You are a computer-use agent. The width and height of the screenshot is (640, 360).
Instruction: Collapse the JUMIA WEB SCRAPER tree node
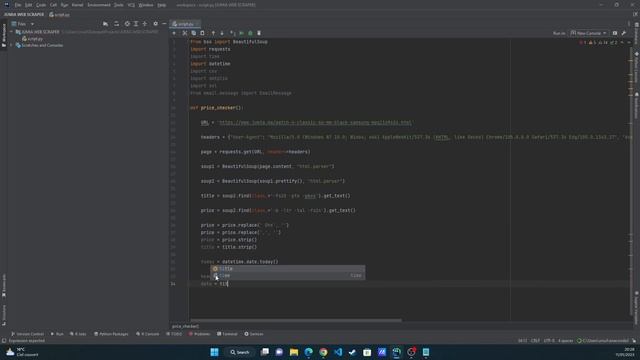coord(11,32)
